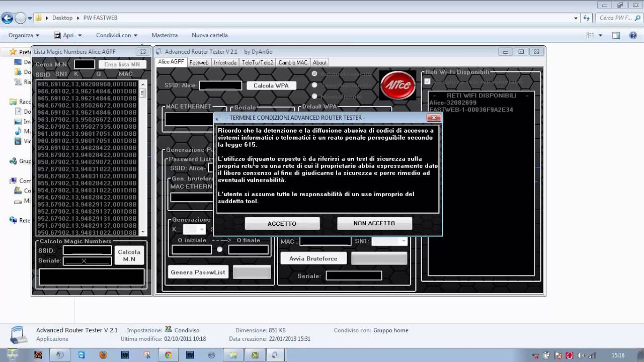Image resolution: width=644 pixels, height=362 pixels.
Task: Click the Gruppo home icon in sidebar
Action: [14, 161]
